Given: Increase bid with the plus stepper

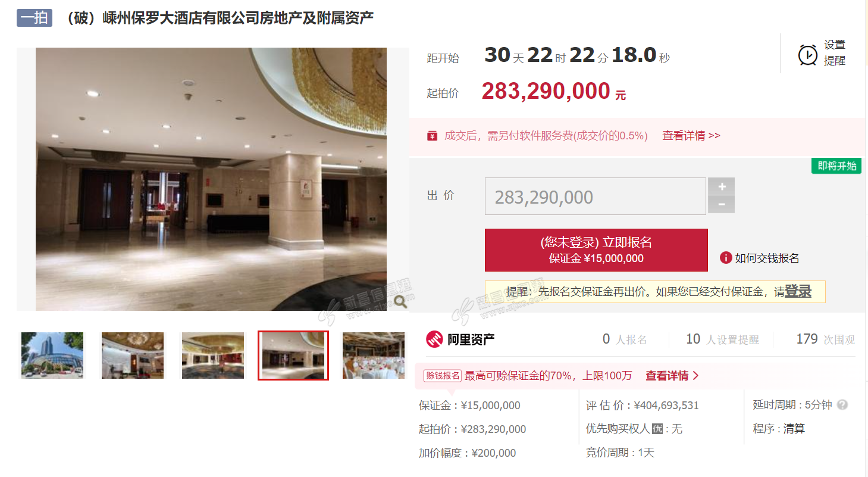Looking at the screenshot, I should click(722, 186).
